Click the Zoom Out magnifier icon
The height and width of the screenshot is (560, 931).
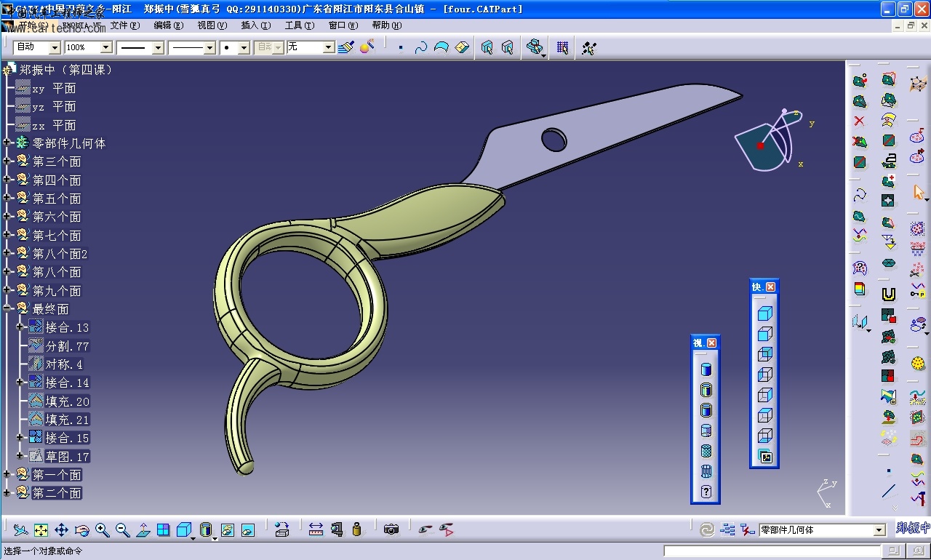point(123,530)
